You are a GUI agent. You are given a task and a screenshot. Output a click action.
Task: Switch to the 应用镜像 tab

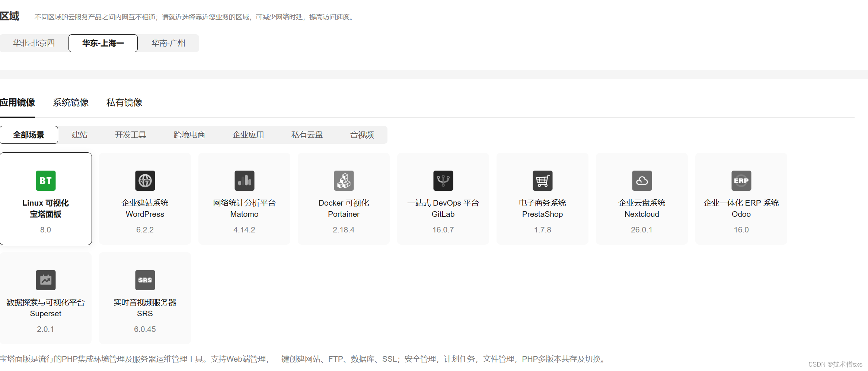click(x=17, y=102)
